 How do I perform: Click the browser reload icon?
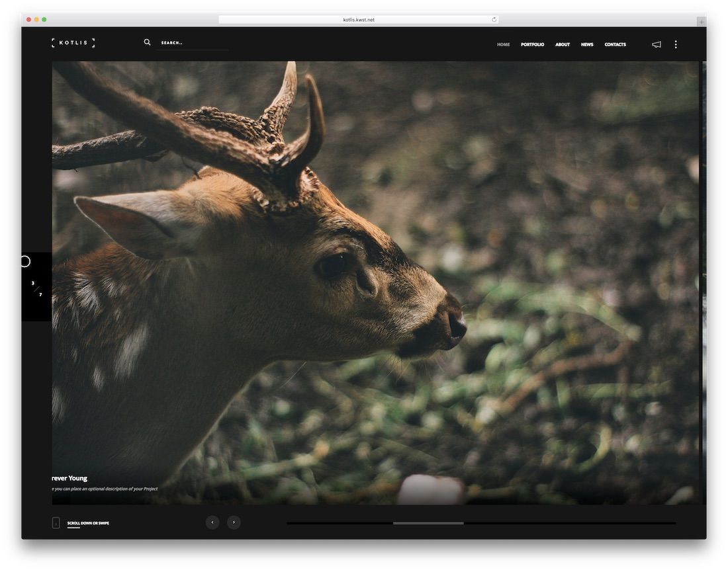tap(494, 19)
